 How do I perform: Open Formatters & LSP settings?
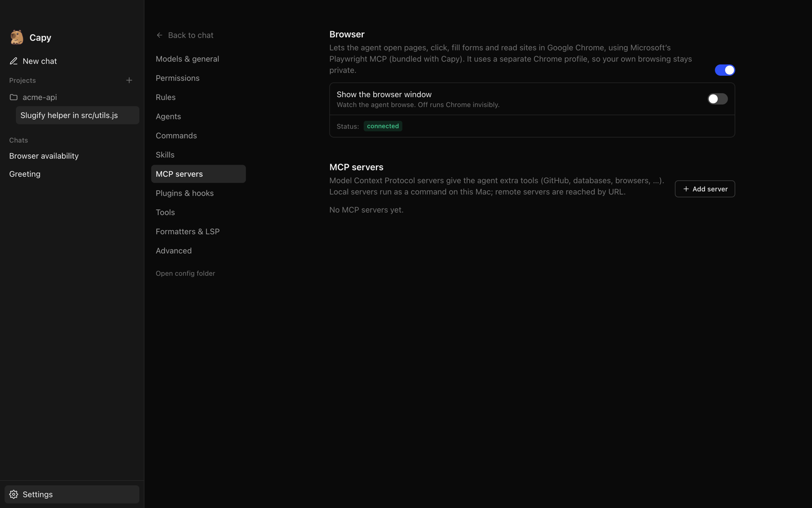coord(198,232)
